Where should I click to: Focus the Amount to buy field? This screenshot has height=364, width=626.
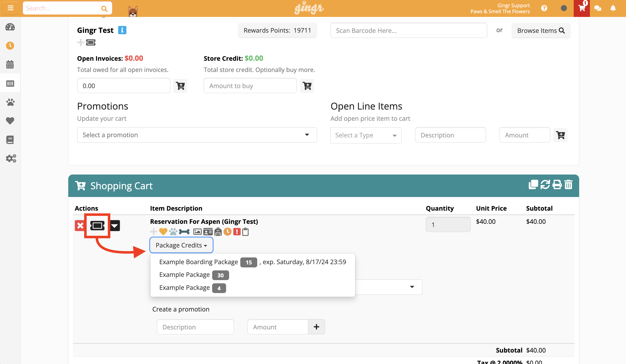250,86
